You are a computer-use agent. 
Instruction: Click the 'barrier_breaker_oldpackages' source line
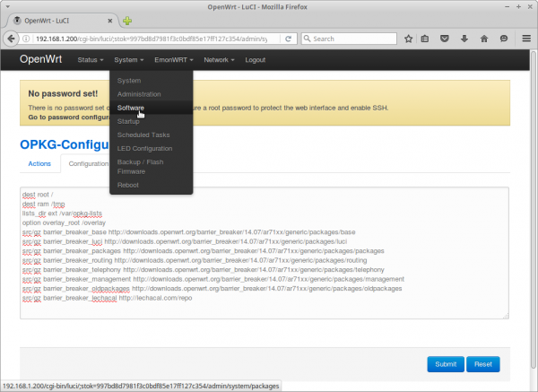pos(212,289)
